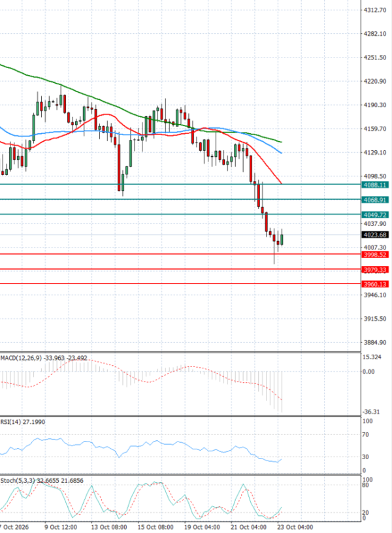Click the 4088.11 resistance level label
Screen dimensions: 392x533
pos(375,185)
